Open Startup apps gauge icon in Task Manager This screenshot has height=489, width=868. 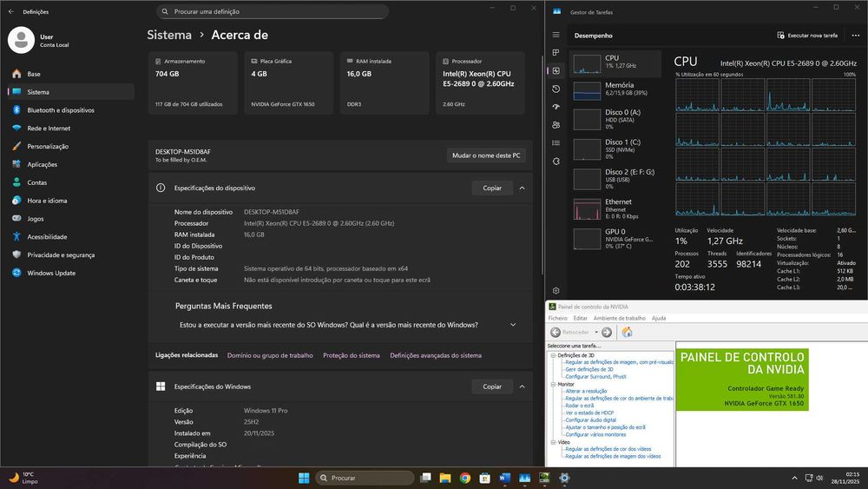pos(556,107)
